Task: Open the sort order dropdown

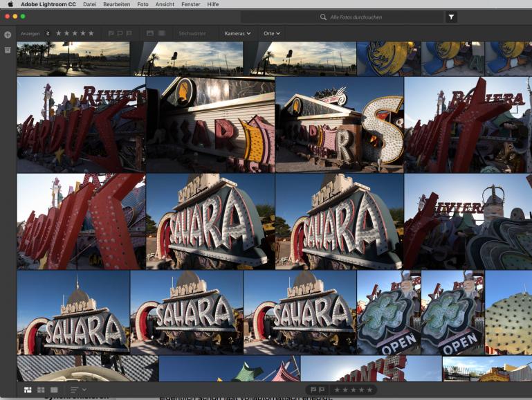Action: pyautogui.click(x=78, y=390)
